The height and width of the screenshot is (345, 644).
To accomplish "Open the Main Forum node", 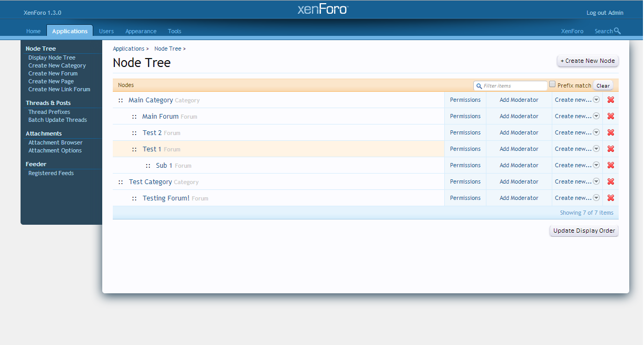I will click(160, 117).
